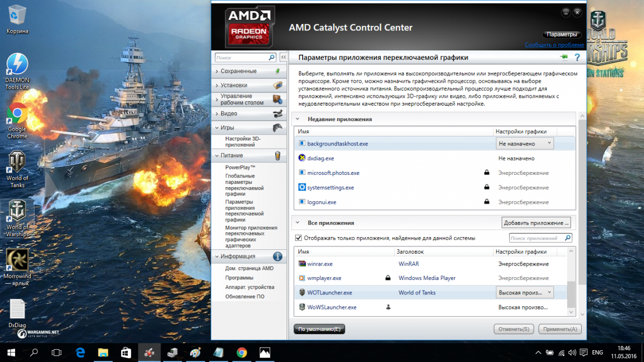Click the Добавить приложение button
This screenshot has height=362, width=644.
pyautogui.click(x=536, y=223)
